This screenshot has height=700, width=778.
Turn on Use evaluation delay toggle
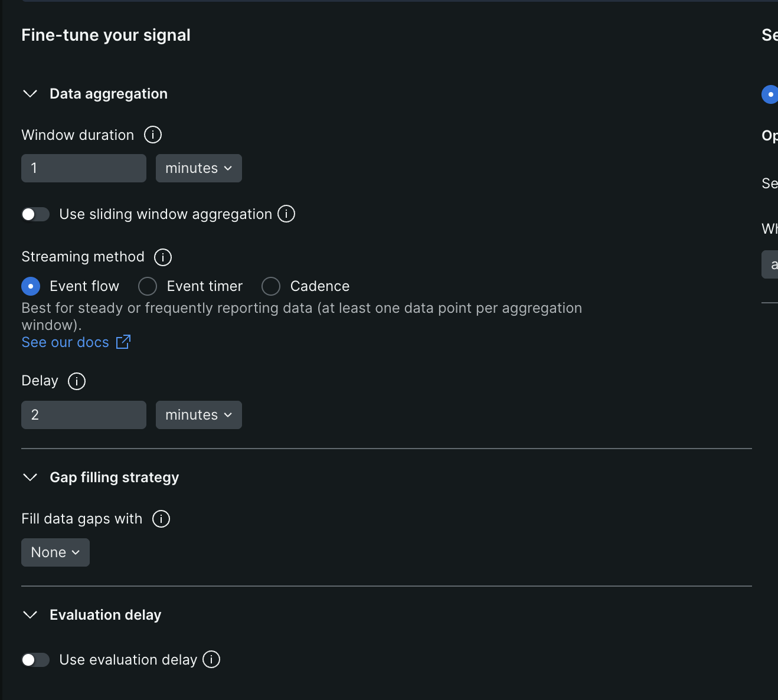(x=35, y=660)
